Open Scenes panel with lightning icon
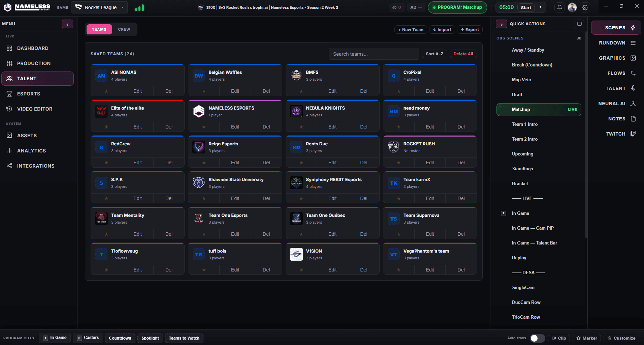This screenshot has height=345, width=644. (x=616, y=28)
